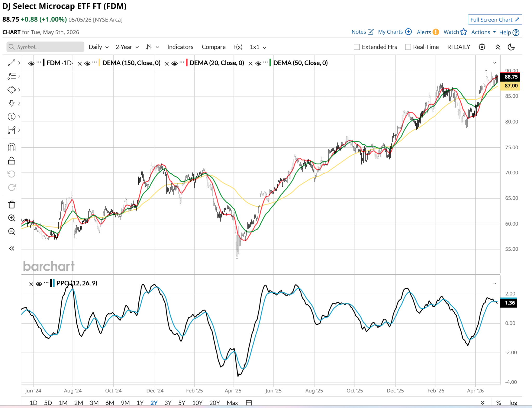
Task: Open the date range calendar icon
Action: point(249,403)
